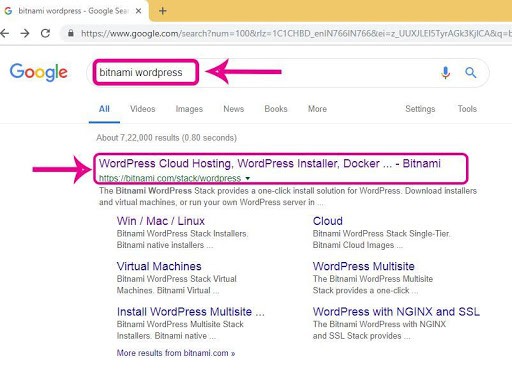Select the All results tab
Screen dimensions: 512x370
104,109
